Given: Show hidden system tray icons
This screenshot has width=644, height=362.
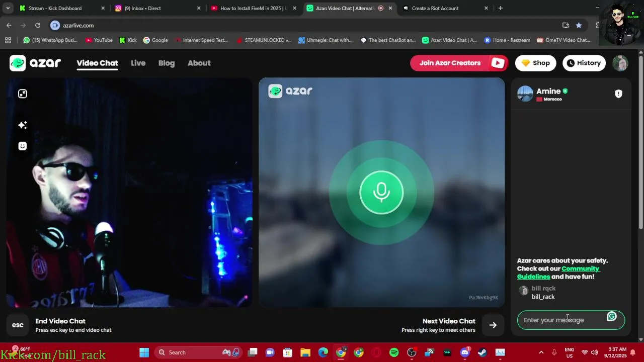Looking at the screenshot, I should tap(541, 352).
